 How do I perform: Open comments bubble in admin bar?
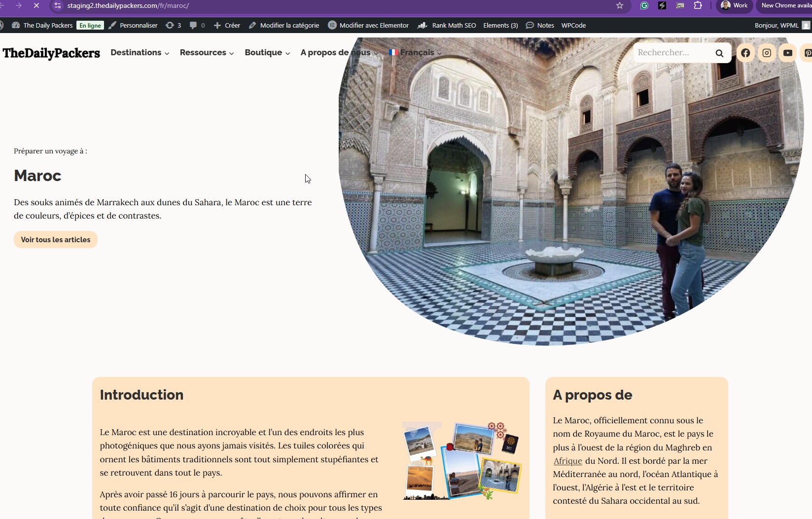[x=197, y=25]
